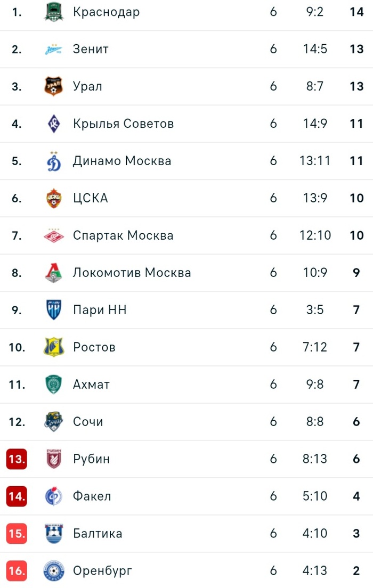Click the Крылья Советов emblem
Image resolution: width=373 pixels, height=588 pixels.
click(53, 124)
